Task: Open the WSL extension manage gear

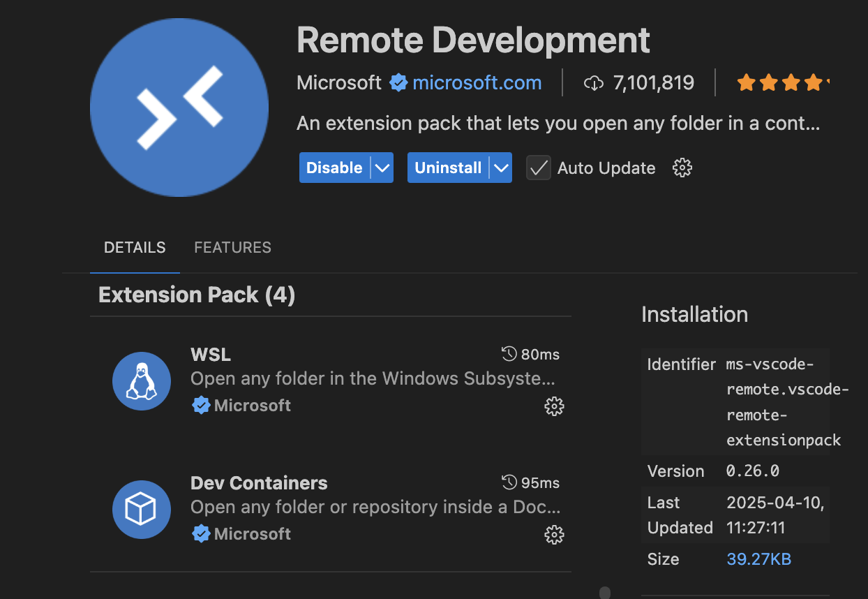Action: coord(554,406)
